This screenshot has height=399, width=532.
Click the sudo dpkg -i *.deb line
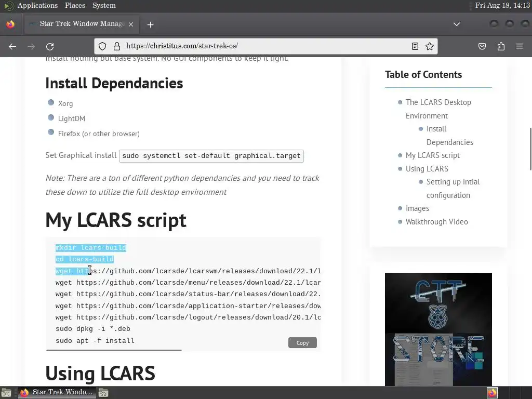pos(93,329)
